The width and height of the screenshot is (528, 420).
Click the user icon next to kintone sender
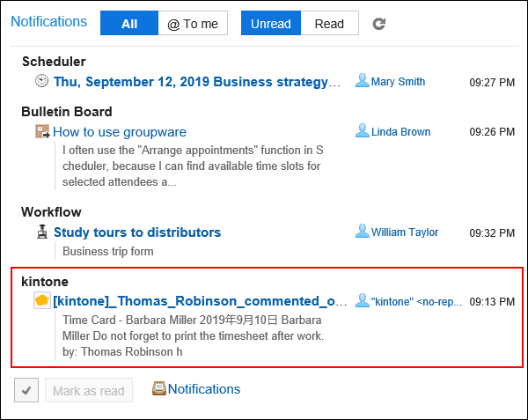point(363,301)
